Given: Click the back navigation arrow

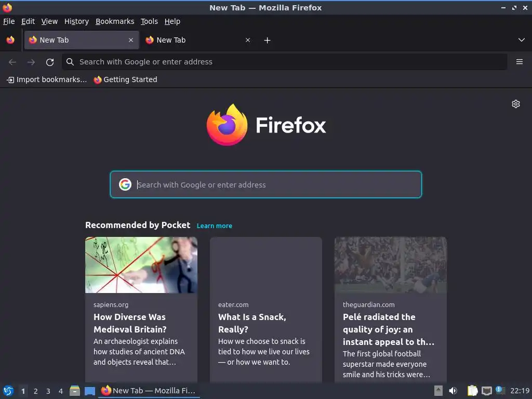Looking at the screenshot, I should coord(12,62).
